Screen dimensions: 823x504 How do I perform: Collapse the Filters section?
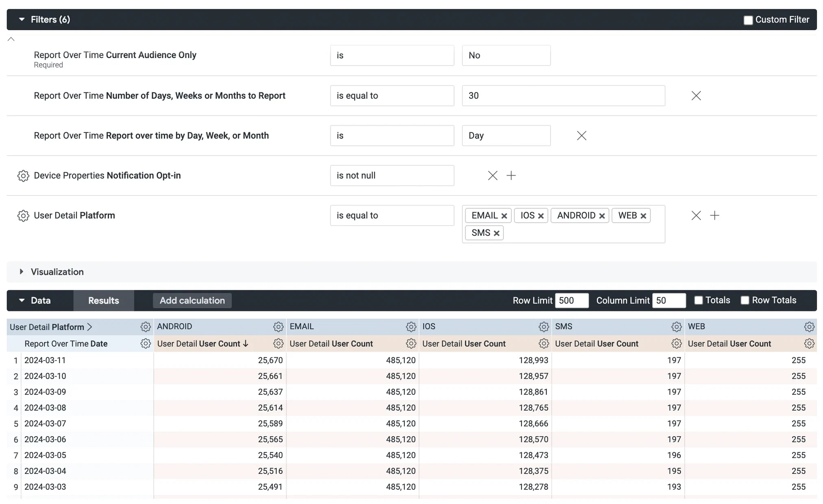pos(22,19)
